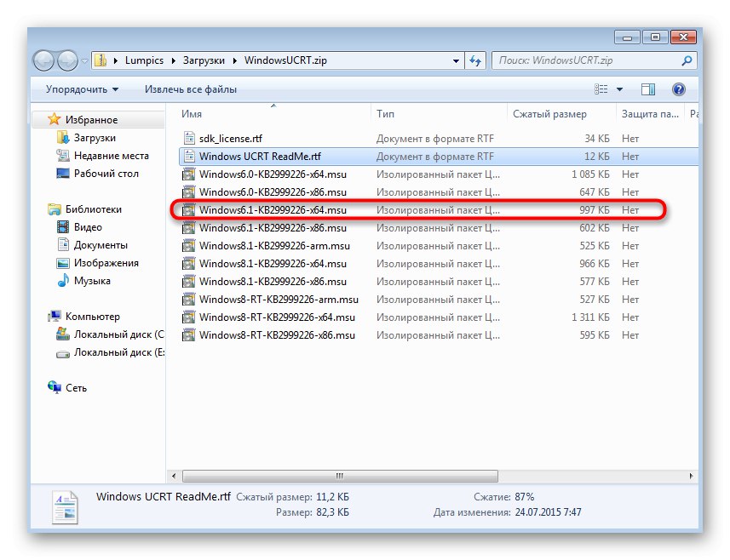Open the recent pages dropdown arrow
This screenshot has height=560, width=730.
point(84,61)
